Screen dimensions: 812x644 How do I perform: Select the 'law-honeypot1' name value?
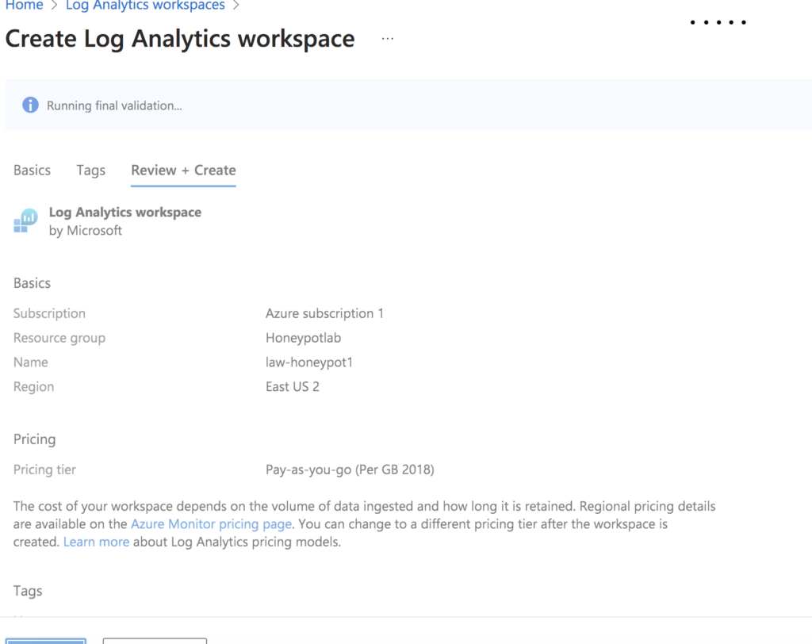tap(309, 362)
